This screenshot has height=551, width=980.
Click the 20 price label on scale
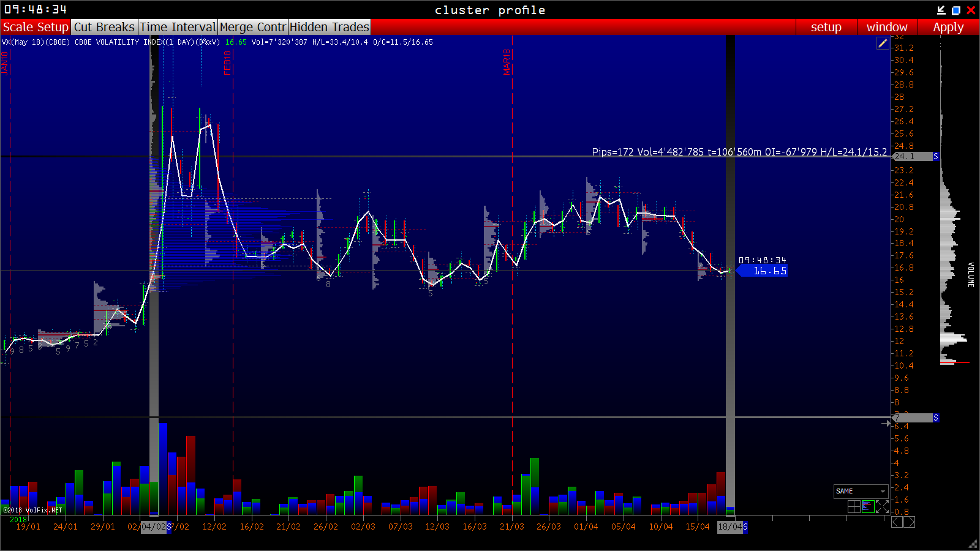tap(899, 219)
